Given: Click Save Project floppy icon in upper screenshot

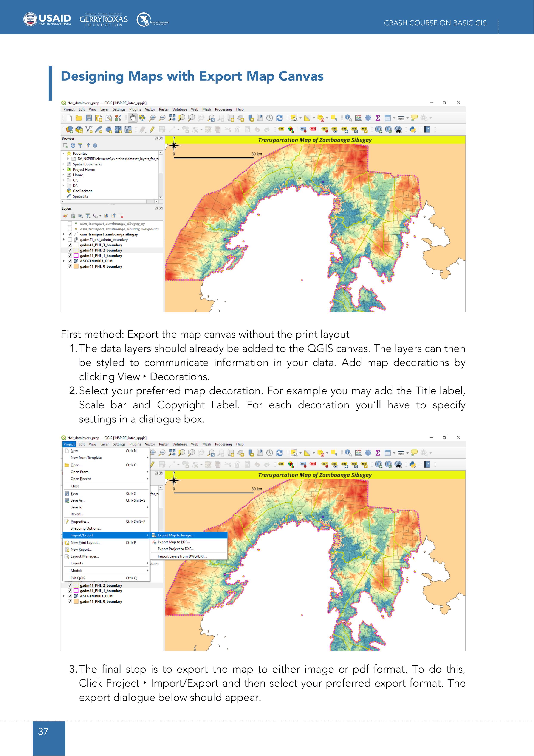Looking at the screenshot, I should point(88,118).
